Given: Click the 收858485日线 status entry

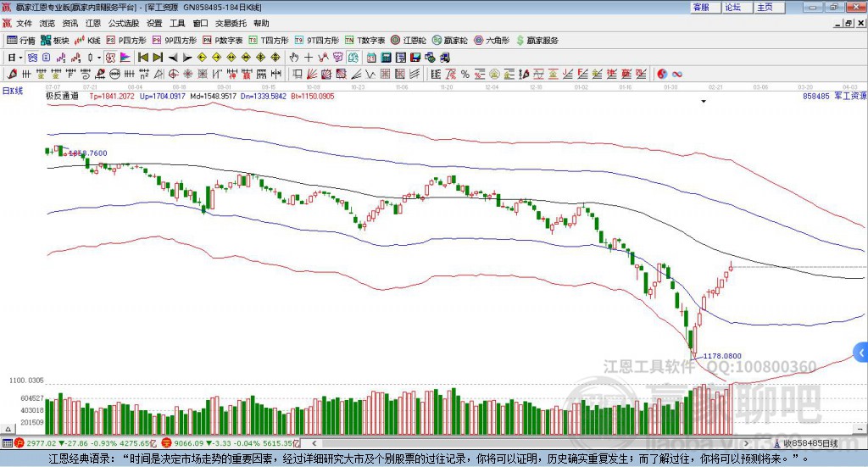Looking at the screenshot, I should 805,443.
